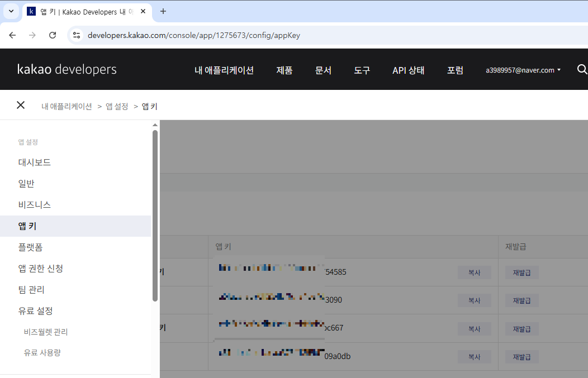588x378 pixels.
Task: Click the 앱 키 column header
Action: click(223, 246)
